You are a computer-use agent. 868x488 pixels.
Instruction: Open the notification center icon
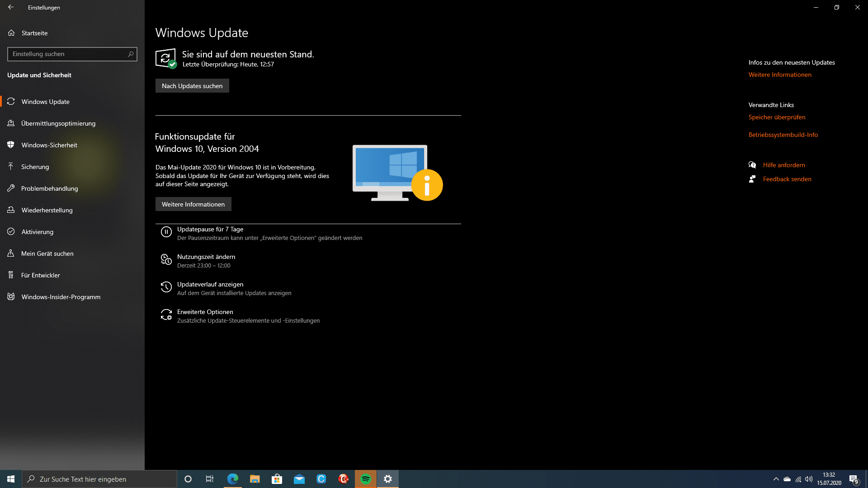[x=854, y=479]
